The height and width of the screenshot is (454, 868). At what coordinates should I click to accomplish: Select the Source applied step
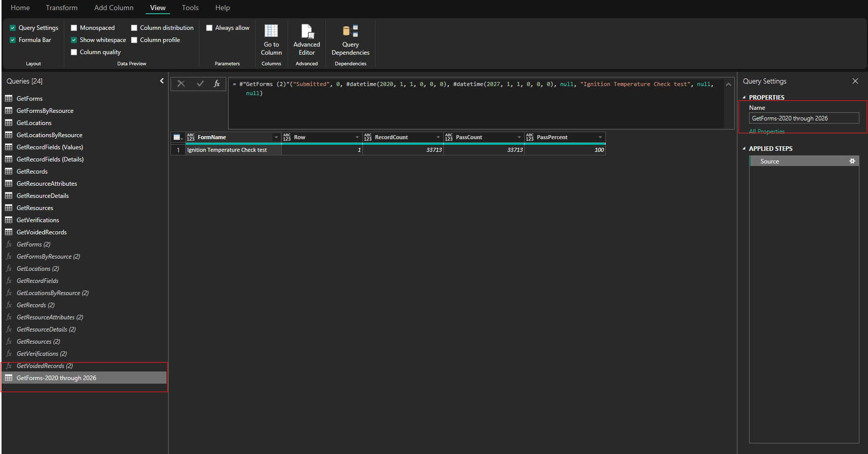(x=804, y=161)
